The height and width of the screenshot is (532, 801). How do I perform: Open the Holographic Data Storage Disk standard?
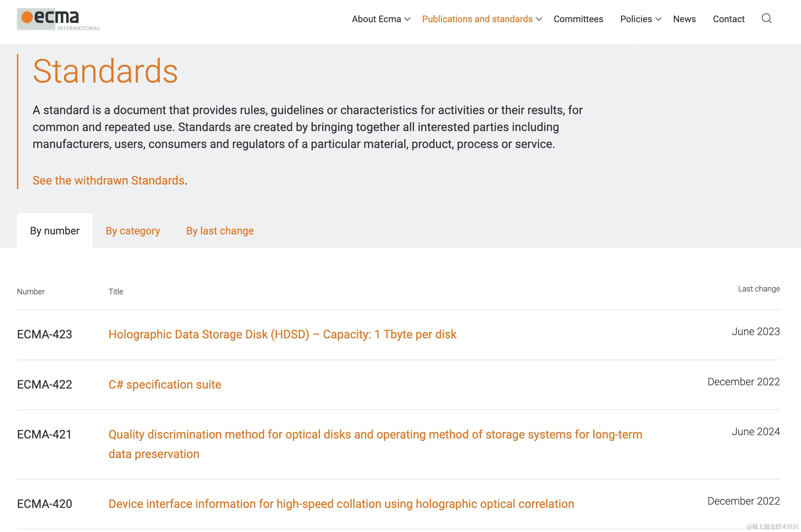point(282,334)
